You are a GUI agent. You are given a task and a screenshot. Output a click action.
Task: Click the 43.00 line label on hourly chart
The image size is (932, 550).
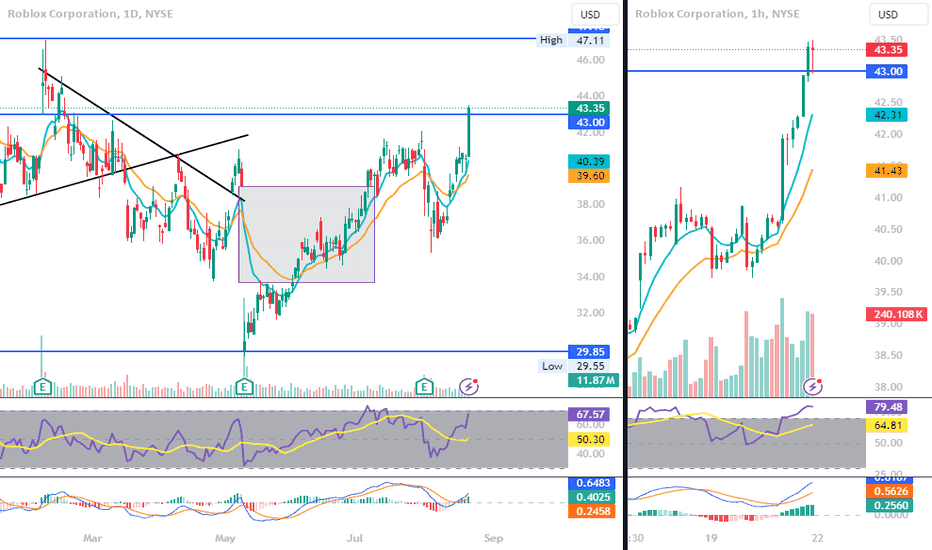[887, 71]
